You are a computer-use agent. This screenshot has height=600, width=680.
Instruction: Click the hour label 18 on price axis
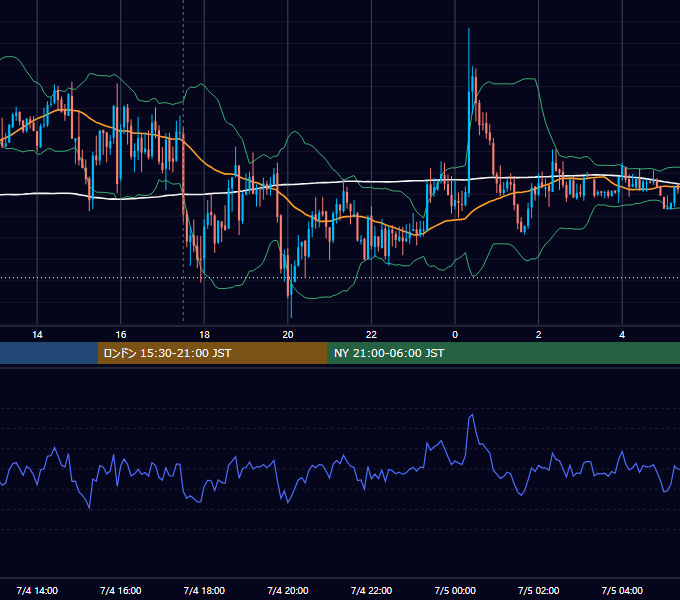[204, 335]
